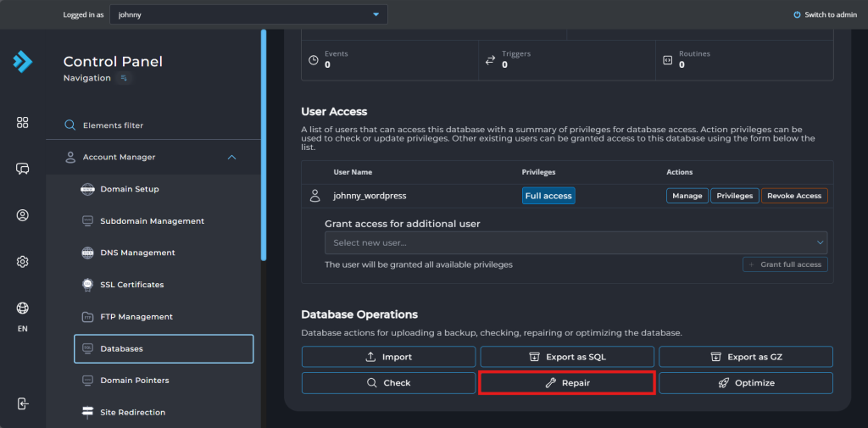The height and width of the screenshot is (428, 868).
Task: Click the Revoke Access button
Action: click(x=794, y=196)
